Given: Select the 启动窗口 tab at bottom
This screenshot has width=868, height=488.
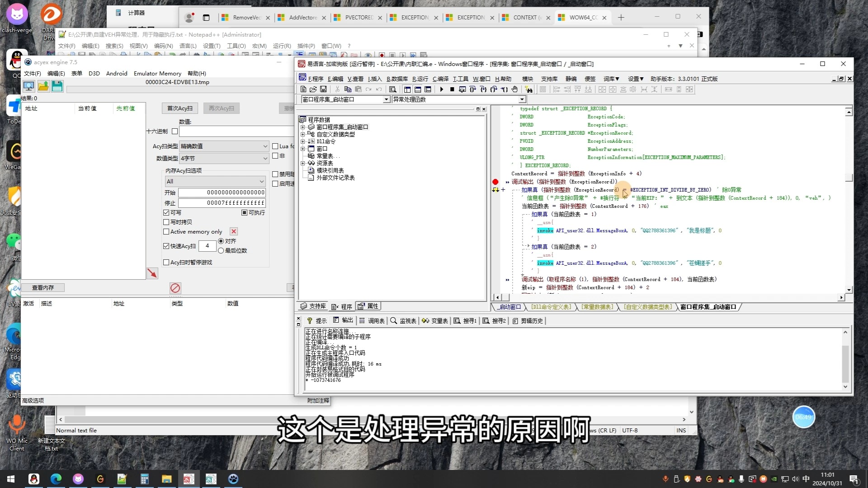Looking at the screenshot, I should click(x=509, y=307).
